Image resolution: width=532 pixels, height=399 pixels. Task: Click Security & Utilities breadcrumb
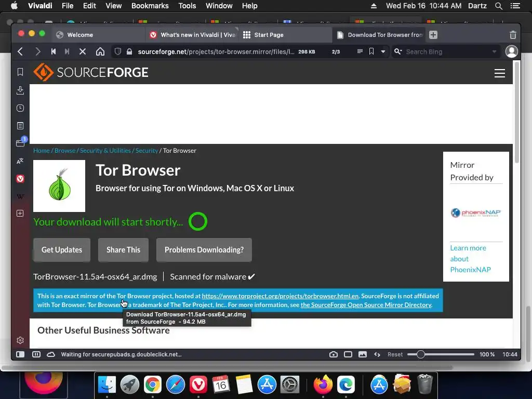105,150
